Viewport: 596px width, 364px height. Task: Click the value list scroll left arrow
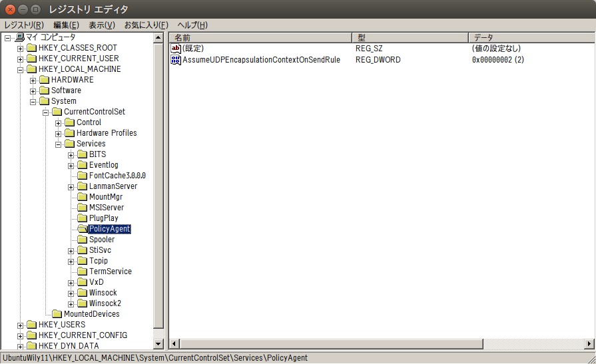[x=174, y=344]
